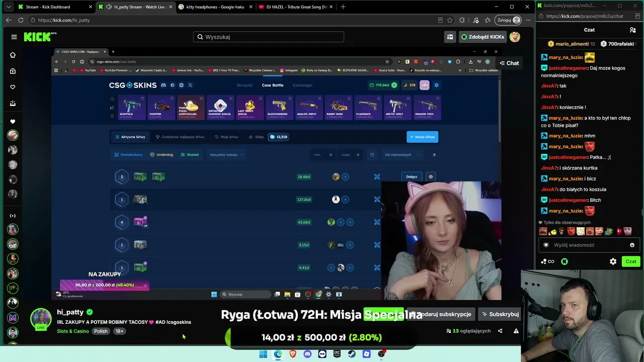Image resolution: width=644 pixels, height=362 pixels.
Task: Click mario_alimenti in chat leaderboard
Action: click(x=572, y=44)
